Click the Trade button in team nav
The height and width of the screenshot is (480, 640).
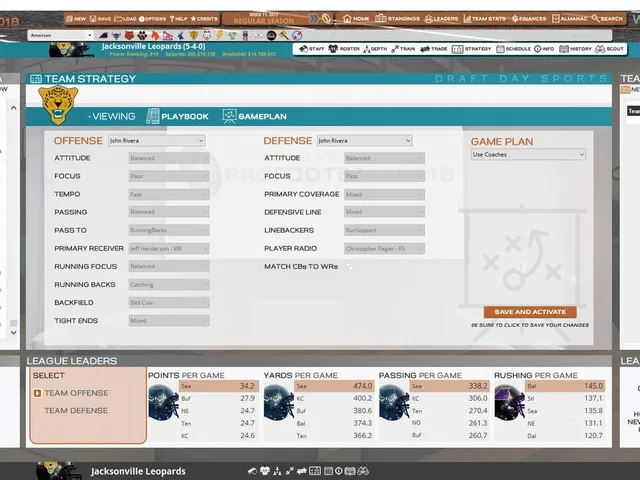click(434, 49)
